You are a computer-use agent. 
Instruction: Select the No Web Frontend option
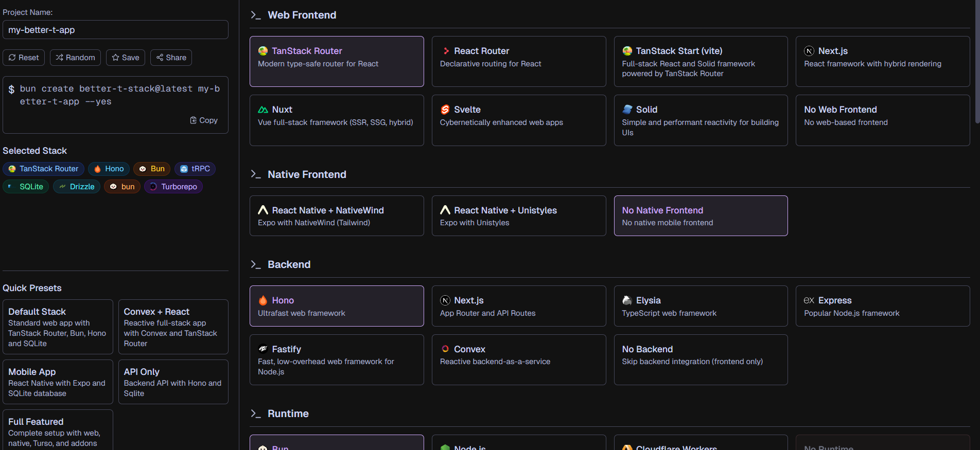point(883,120)
